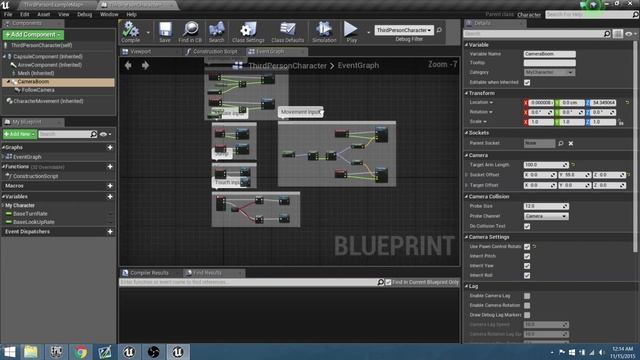Switch to Compiler Results tab
640x360 pixels.
[149, 273]
